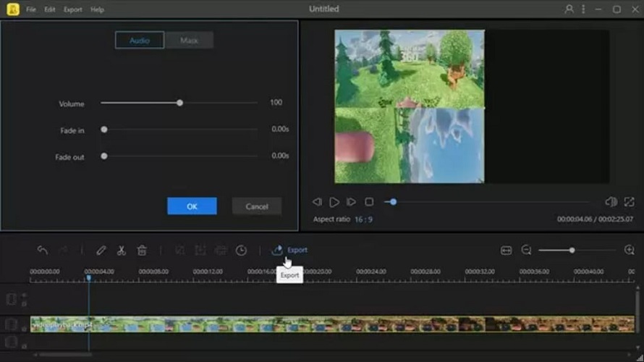644x362 pixels.
Task: Switch to the Mask tab
Action: point(189,41)
